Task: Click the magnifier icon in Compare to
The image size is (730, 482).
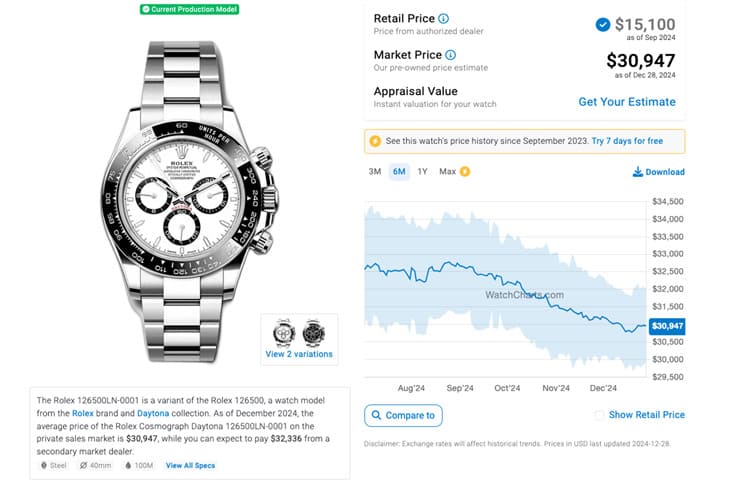Action: [x=376, y=415]
